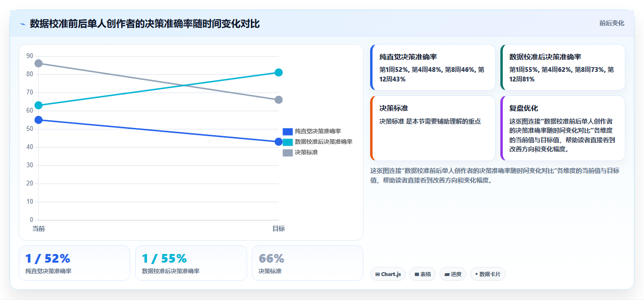The width and height of the screenshot is (644, 300).
Task: Click the 表格 chip icon
Action: [x=417, y=275]
